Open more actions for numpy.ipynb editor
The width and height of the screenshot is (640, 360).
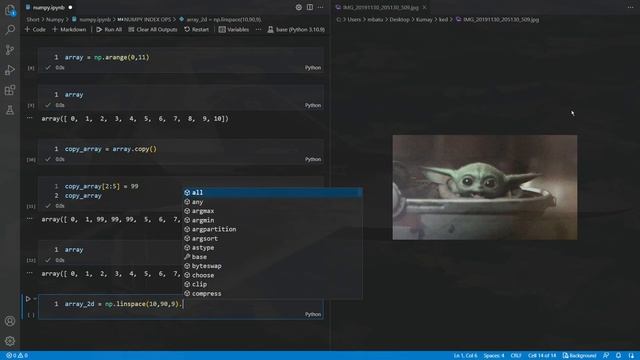[321, 7]
